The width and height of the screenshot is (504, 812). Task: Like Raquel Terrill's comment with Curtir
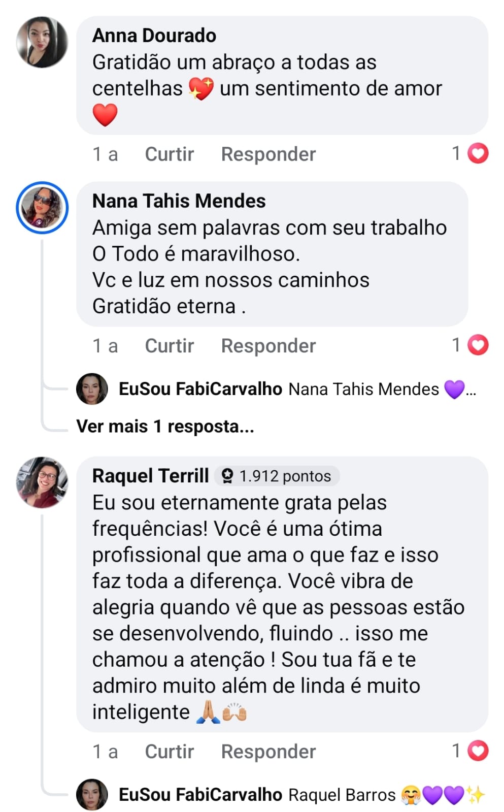(x=169, y=751)
